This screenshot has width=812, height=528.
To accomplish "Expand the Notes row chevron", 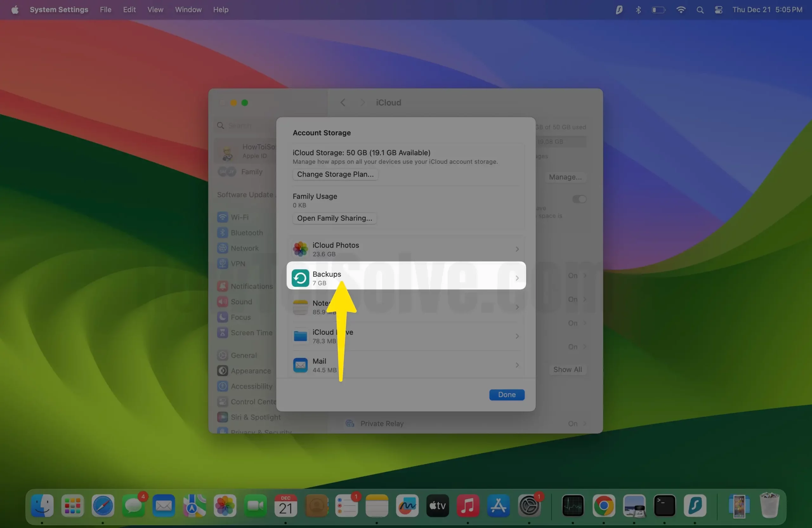I will click(517, 307).
